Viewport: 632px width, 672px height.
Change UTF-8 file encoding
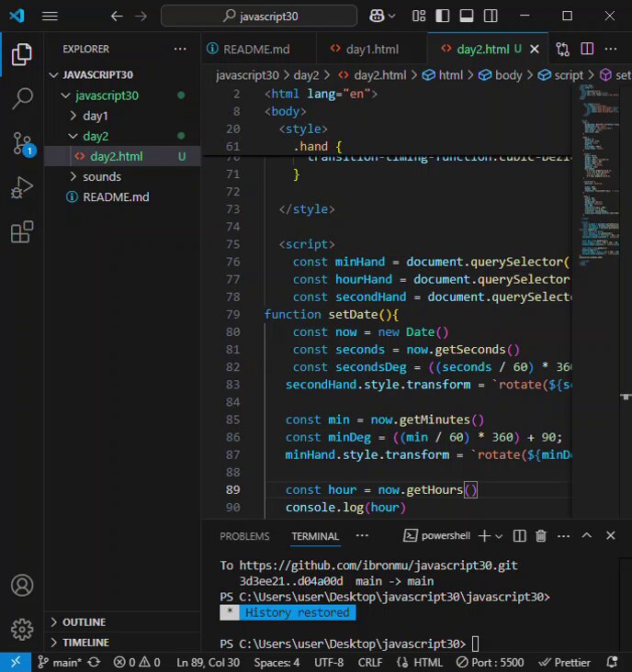coord(329,663)
